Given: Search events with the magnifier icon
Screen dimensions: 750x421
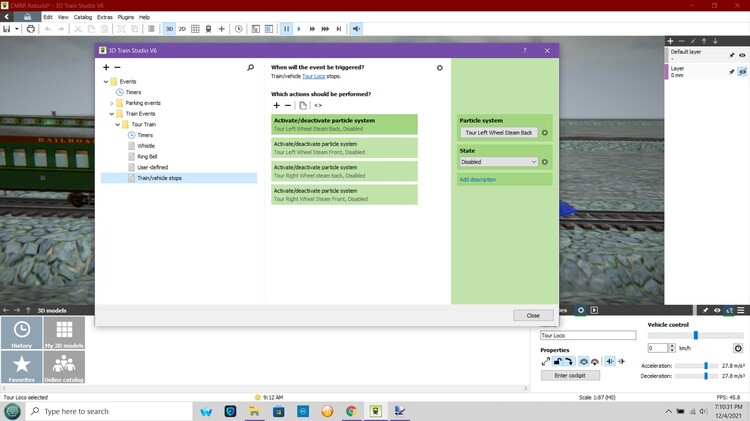Looking at the screenshot, I should point(250,67).
